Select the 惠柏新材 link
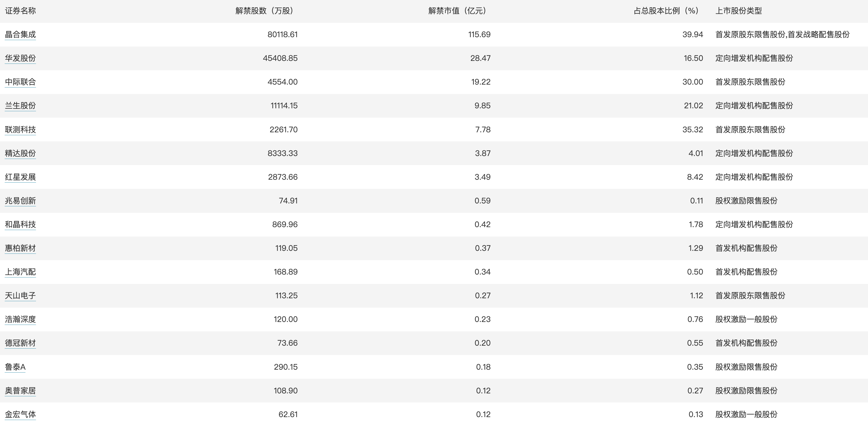Viewport: 868px width, 425px height. pyautogui.click(x=20, y=248)
